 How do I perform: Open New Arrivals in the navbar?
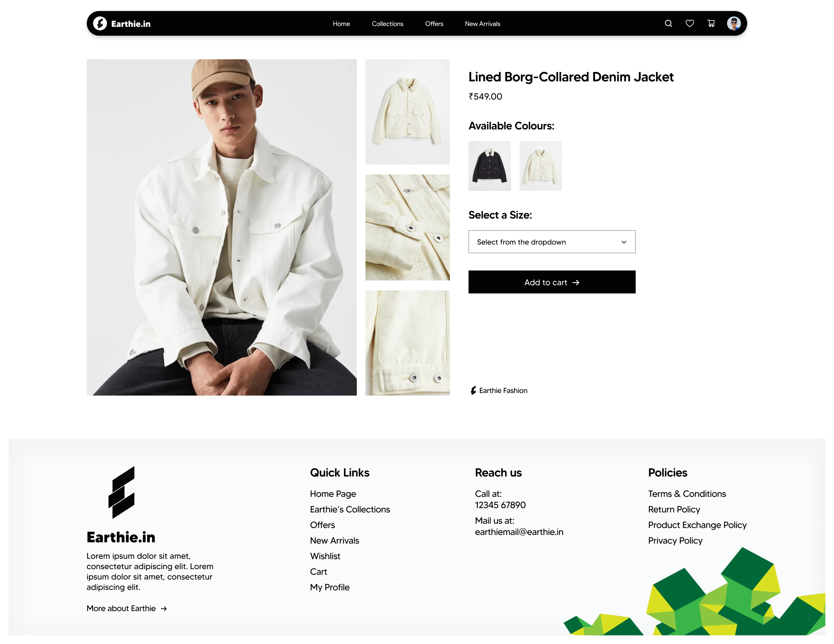482,24
